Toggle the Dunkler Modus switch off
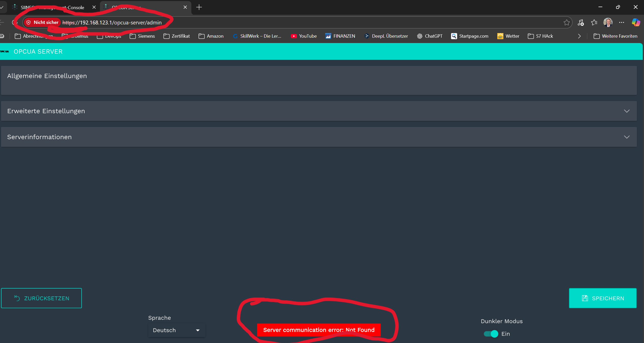This screenshot has width=644, height=343. (491, 334)
